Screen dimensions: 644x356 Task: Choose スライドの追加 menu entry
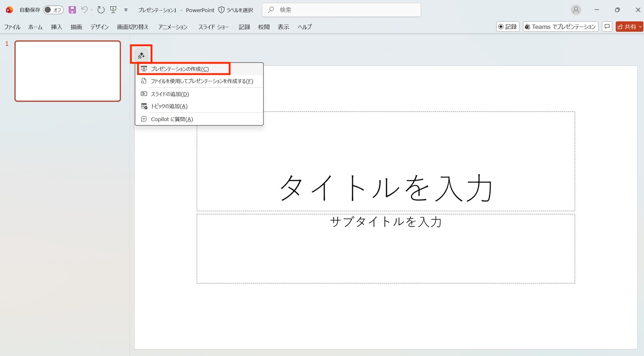170,94
